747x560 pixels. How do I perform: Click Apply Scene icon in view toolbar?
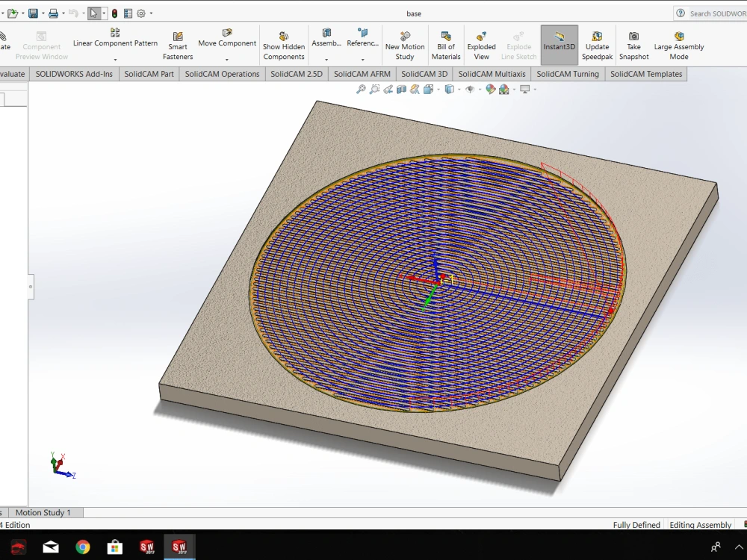coord(504,89)
